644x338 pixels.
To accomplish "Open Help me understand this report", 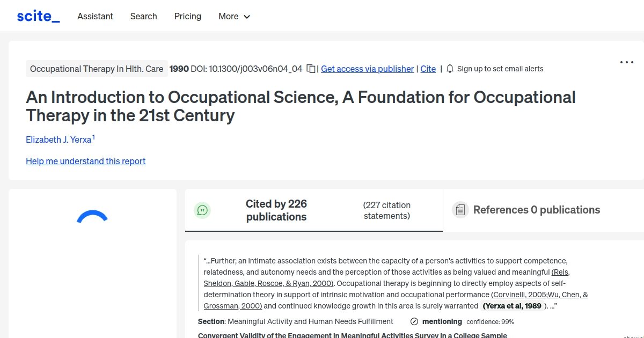I will (x=85, y=161).
